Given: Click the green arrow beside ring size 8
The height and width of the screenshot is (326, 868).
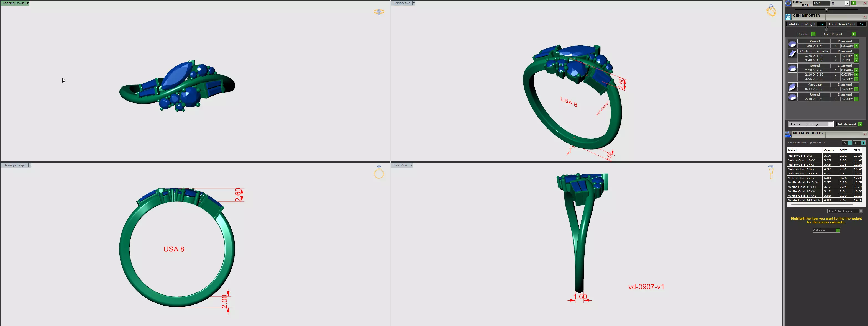Looking at the screenshot, I should (x=854, y=3).
